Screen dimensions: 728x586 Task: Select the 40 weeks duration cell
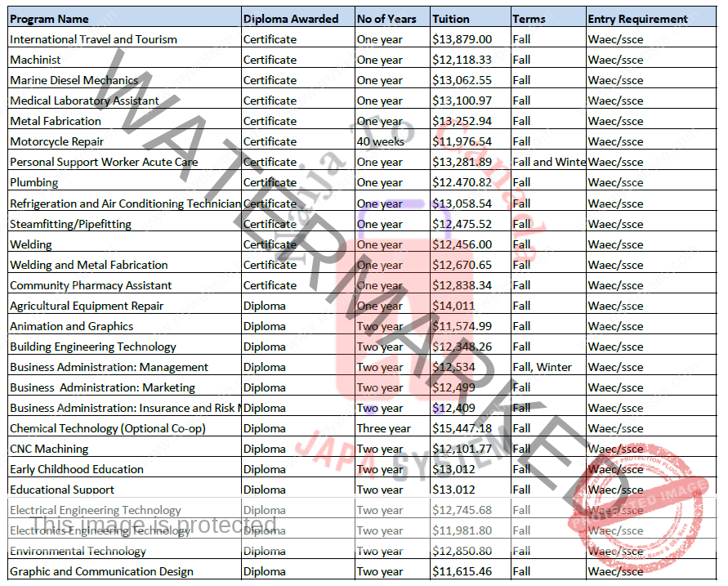(381, 141)
